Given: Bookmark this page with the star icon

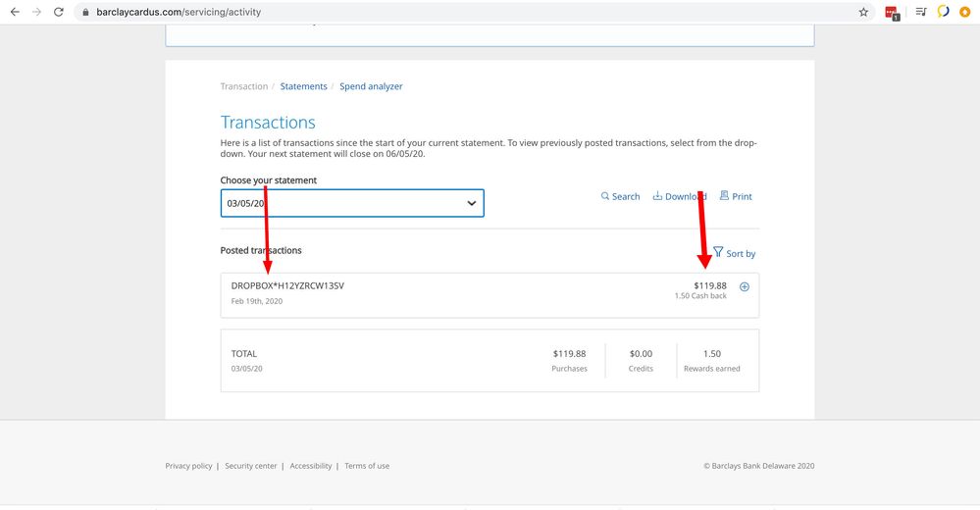Looking at the screenshot, I should click(863, 12).
